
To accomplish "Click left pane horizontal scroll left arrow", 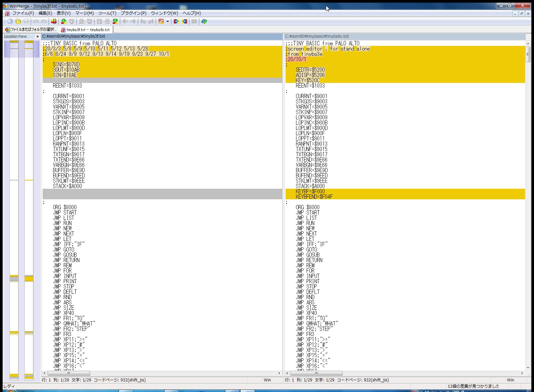I will (x=44, y=373).
